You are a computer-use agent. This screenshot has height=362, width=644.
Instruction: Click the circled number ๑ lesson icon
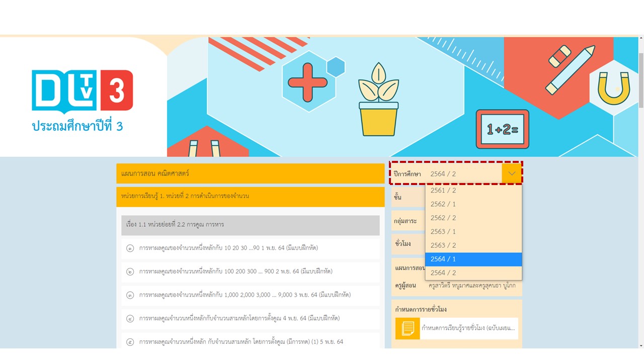click(x=130, y=248)
